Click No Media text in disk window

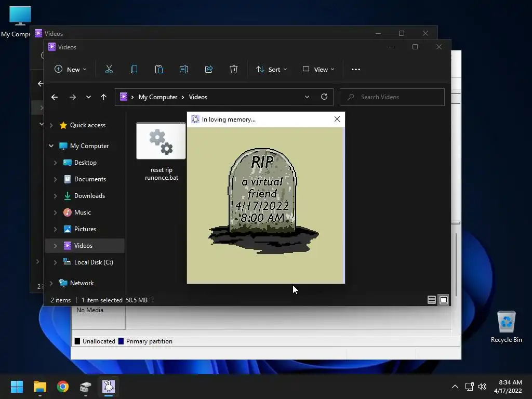(x=89, y=310)
